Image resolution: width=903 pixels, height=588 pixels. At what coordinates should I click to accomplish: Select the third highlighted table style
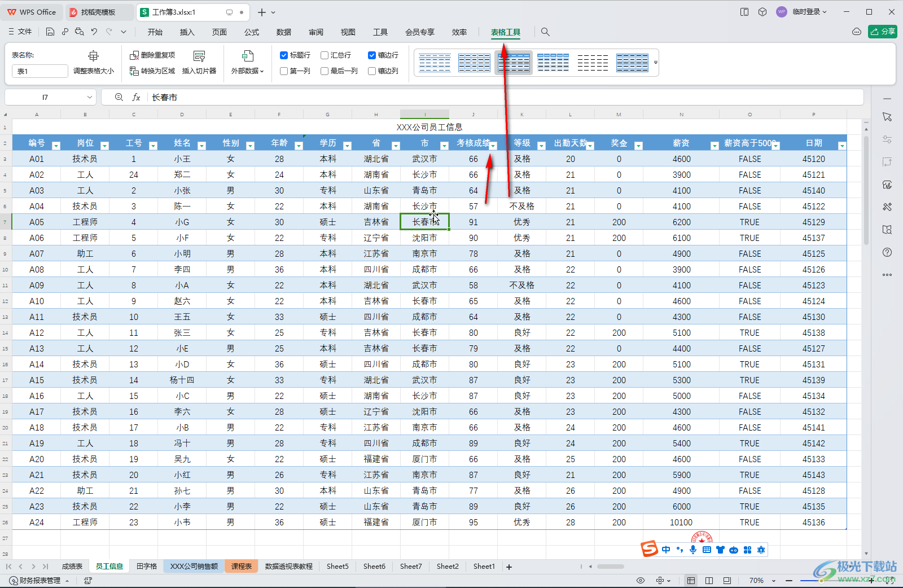(x=514, y=63)
